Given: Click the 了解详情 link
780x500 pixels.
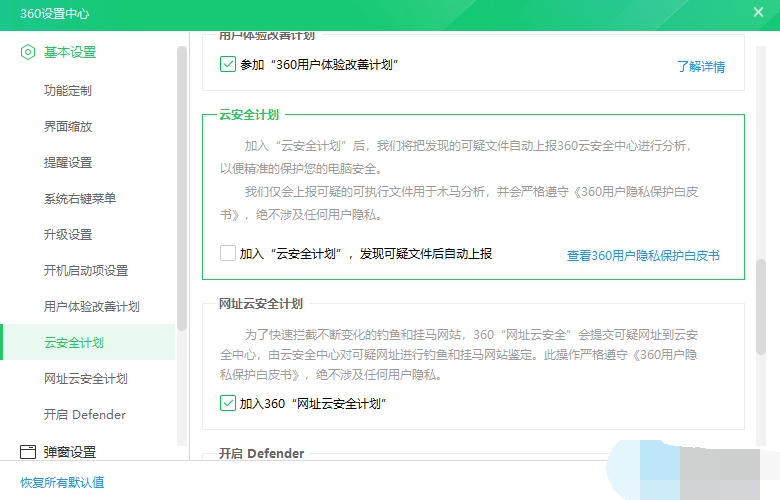Looking at the screenshot, I should point(700,67).
